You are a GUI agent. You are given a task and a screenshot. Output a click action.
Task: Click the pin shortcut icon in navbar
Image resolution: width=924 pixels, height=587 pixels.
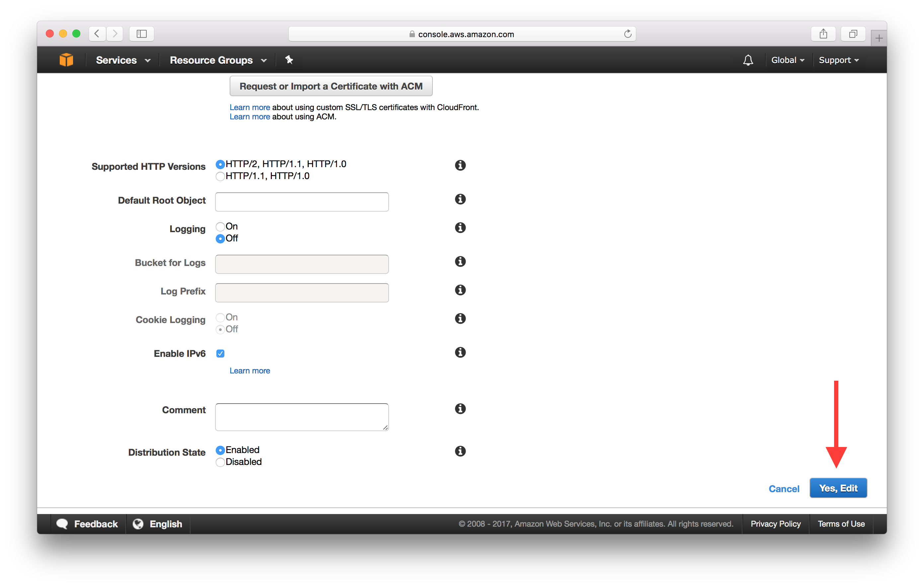[289, 60]
